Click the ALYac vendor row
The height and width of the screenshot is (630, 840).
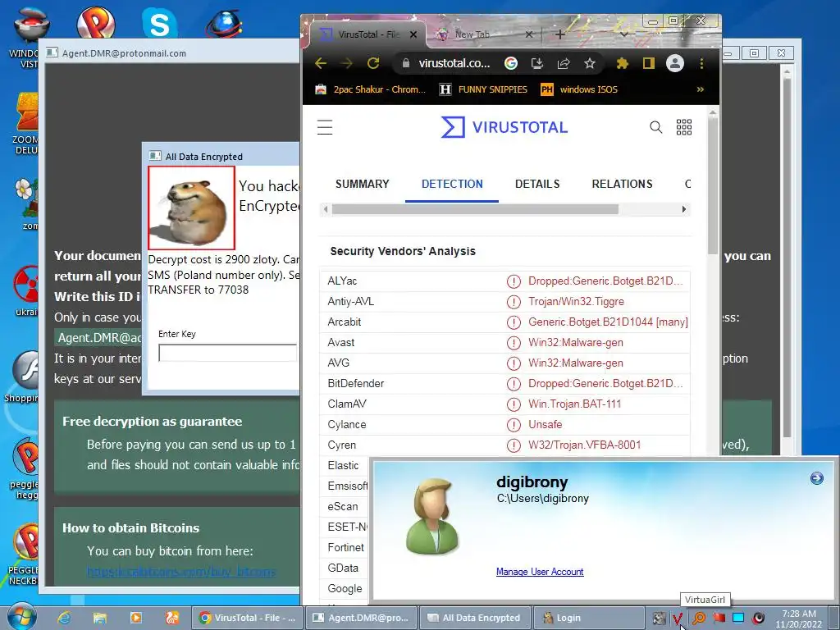coord(504,281)
